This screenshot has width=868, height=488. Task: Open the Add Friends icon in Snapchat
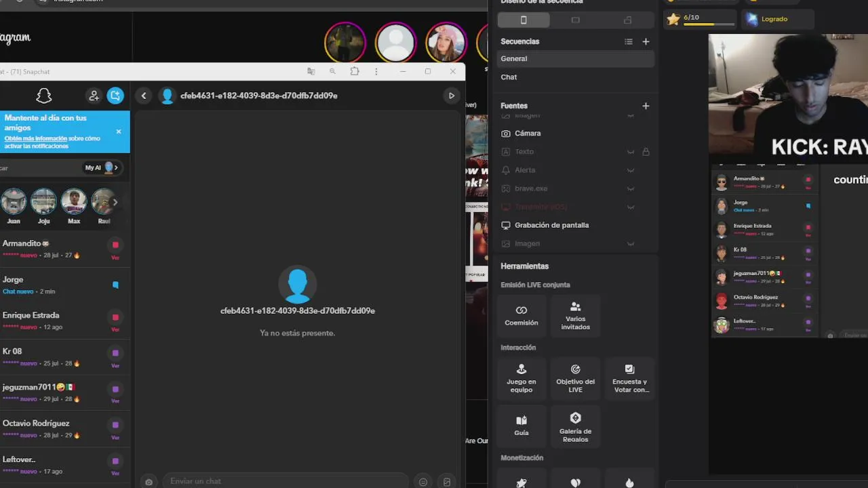pos(94,96)
